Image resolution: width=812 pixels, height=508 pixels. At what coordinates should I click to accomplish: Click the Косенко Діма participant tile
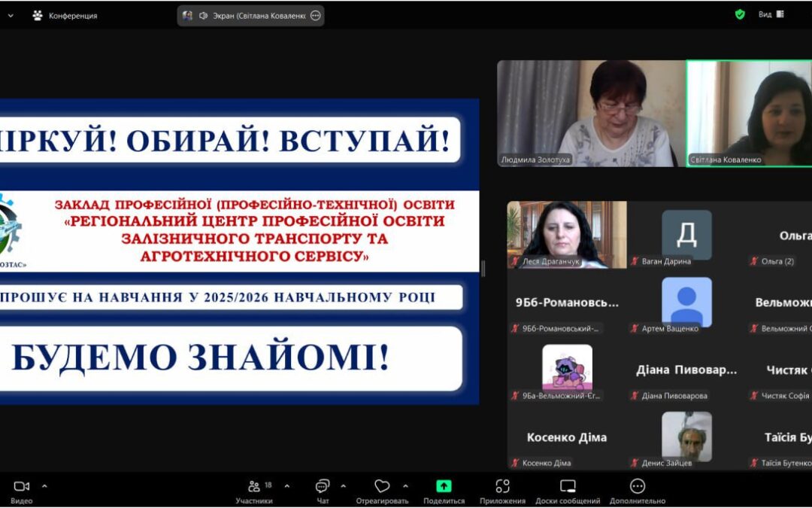click(567, 437)
